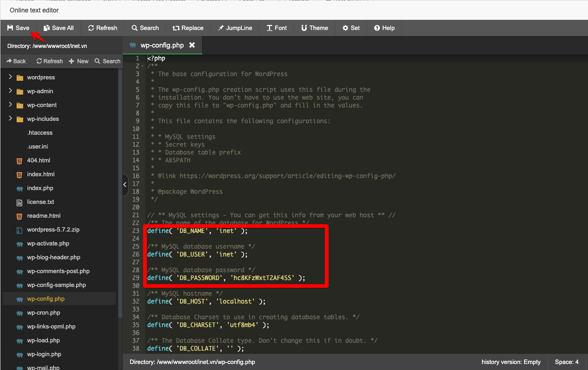Refresh the directory file list
This screenshot has height=370, width=588.
(x=49, y=61)
